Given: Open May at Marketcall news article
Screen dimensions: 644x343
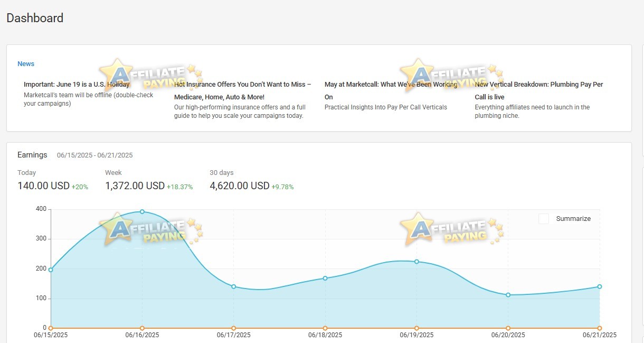Looking at the screenshot, I should click(391, 90).
